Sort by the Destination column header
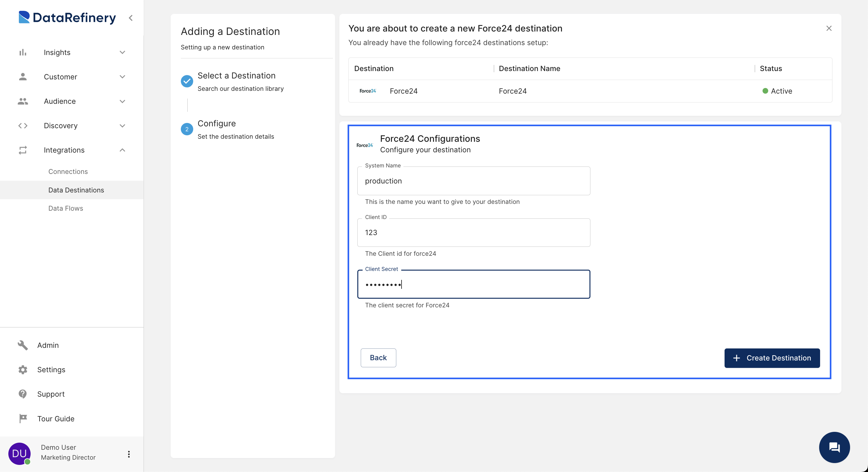 tap(374, 68)
